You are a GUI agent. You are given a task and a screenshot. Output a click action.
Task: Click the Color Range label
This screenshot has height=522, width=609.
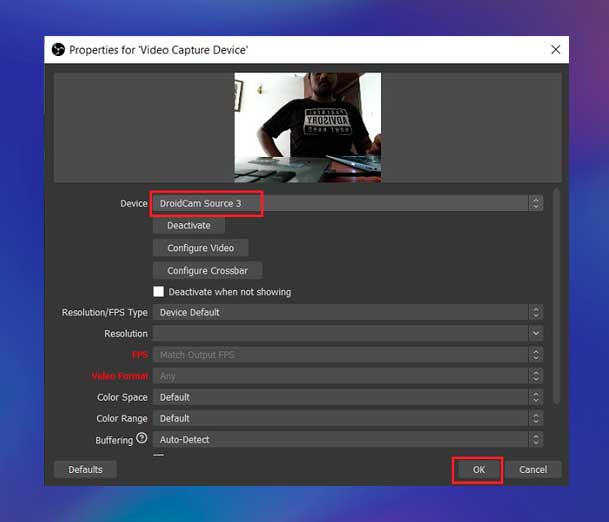[122, 418]
